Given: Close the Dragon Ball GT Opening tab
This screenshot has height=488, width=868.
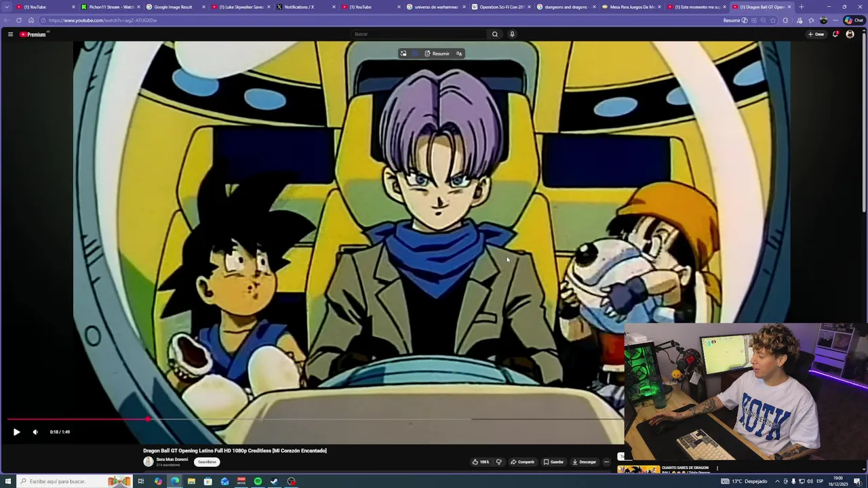Looking at the screenshot, I should 789,7.
